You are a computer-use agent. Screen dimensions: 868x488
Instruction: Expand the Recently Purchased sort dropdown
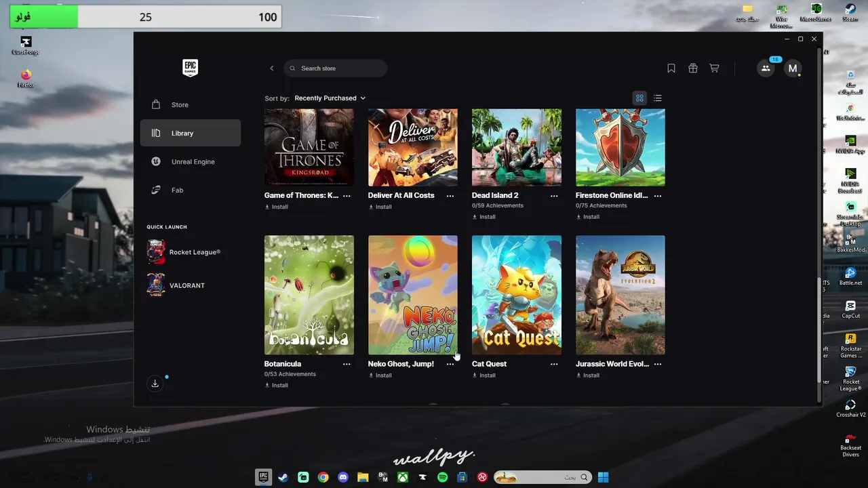pos(330,98)
